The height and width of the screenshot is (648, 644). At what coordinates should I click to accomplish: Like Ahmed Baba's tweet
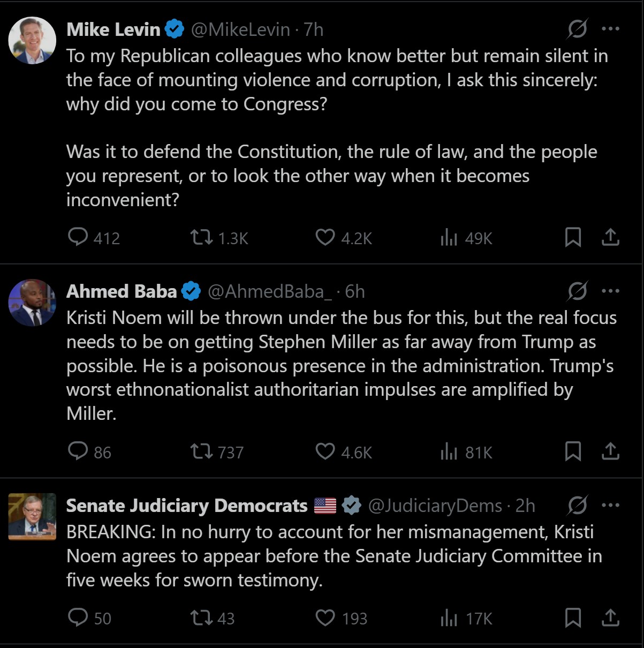(x=325, y=451)
